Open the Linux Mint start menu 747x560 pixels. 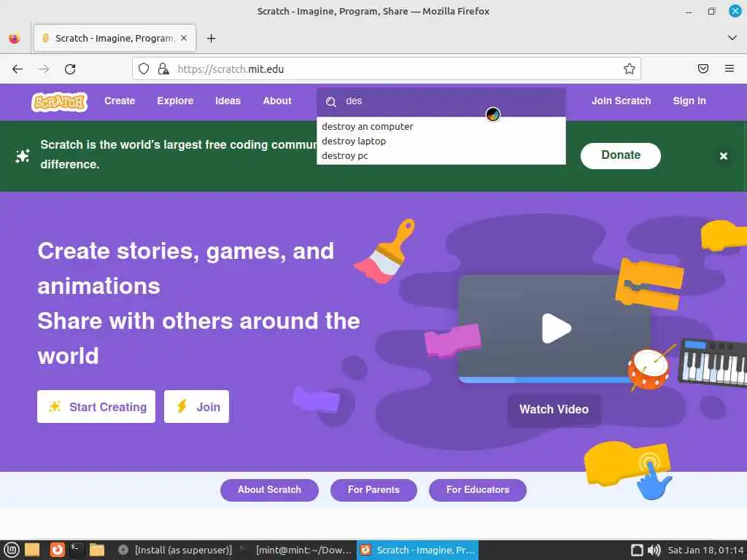pyautogui.click(x=12, y=550)
